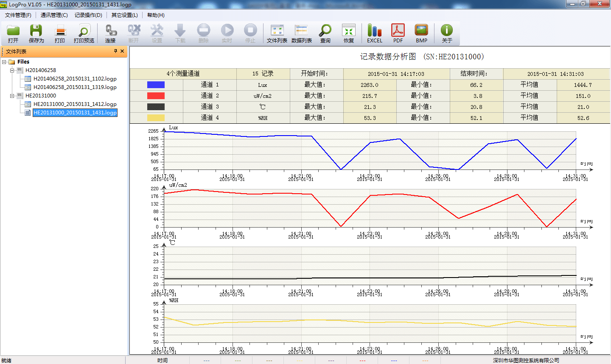Click the blue channel 1 color swatch
Viewport: 611px width, 364px height.
tap(156, 85)
